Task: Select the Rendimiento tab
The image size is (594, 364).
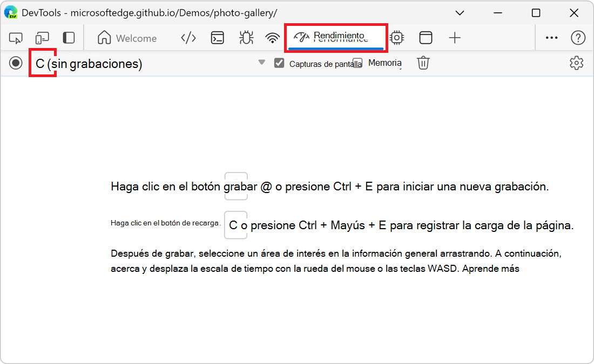Action: point(335,38)
